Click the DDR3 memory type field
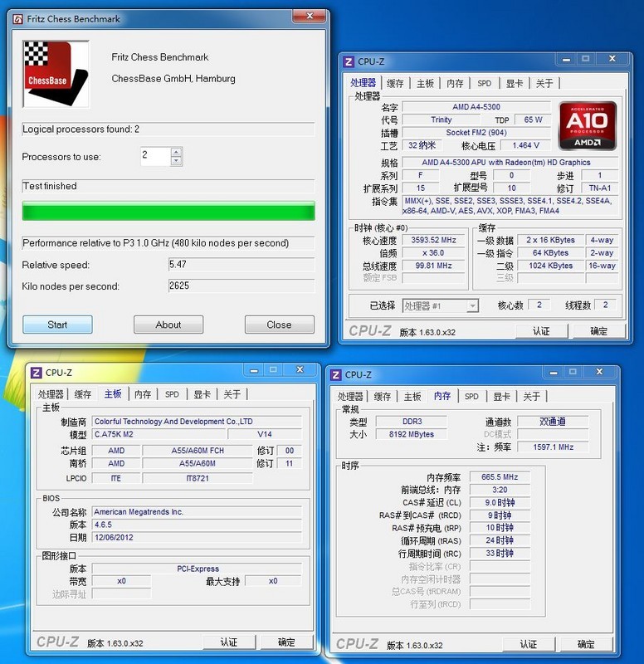This screenshot has height=664, width=644. [412, 422]
